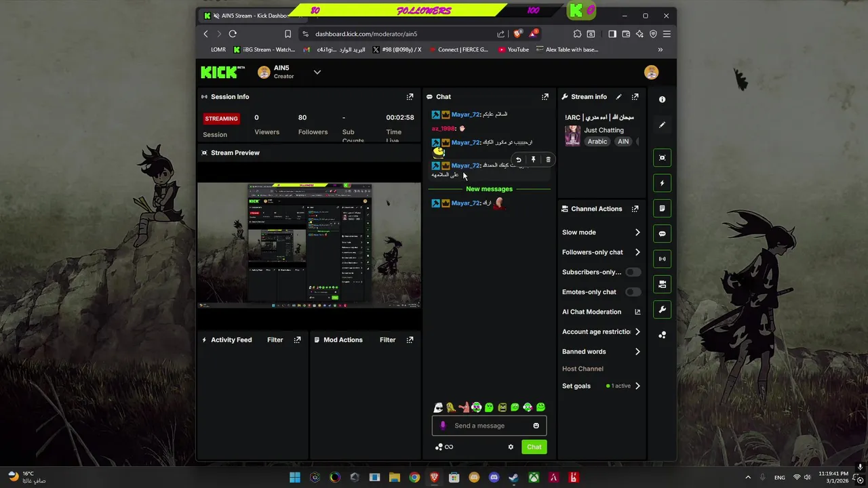Click the wrench icon in right sidebar

coord(663,310)
